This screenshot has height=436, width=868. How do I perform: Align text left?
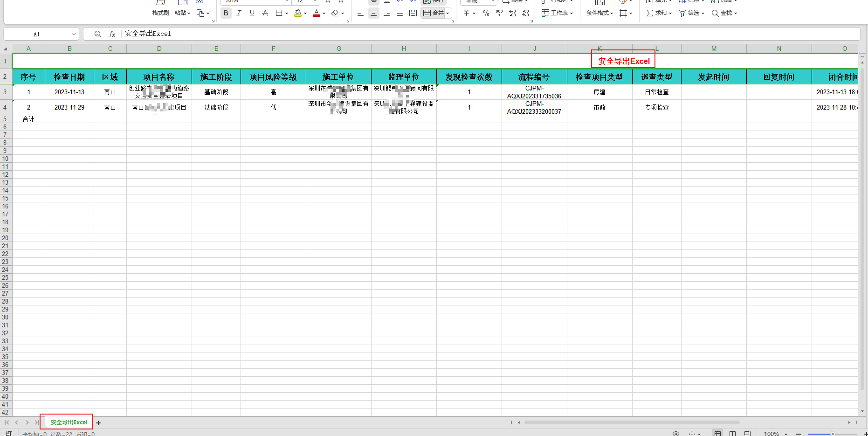click(x=360, y=13)
